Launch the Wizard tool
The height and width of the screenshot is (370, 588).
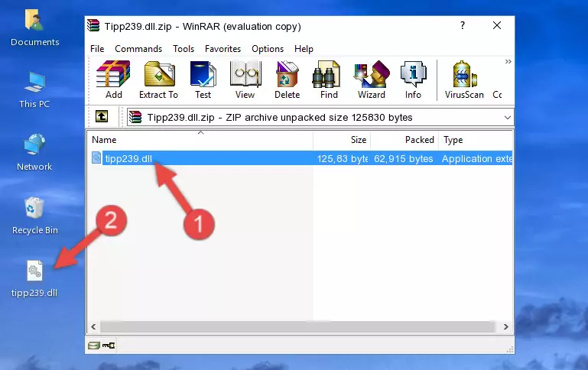pos(372,80)
